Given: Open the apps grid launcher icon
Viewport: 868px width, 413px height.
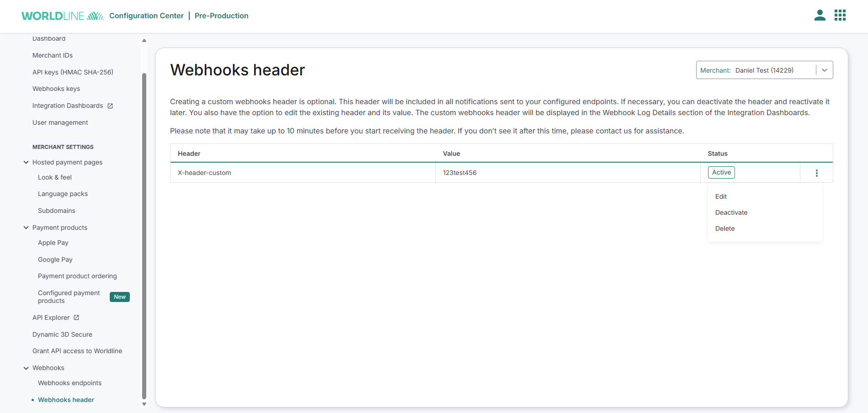Looking at the screenshot, I should coord(840,16).
